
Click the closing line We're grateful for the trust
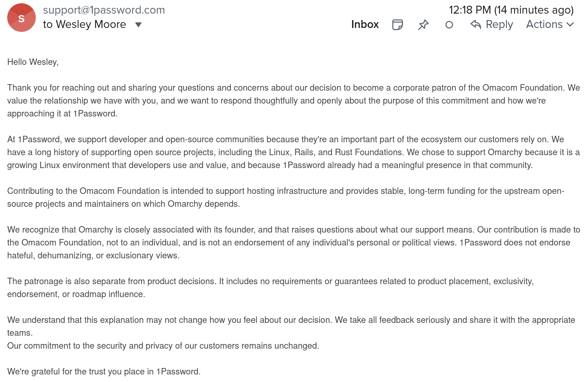coord(104,372)
